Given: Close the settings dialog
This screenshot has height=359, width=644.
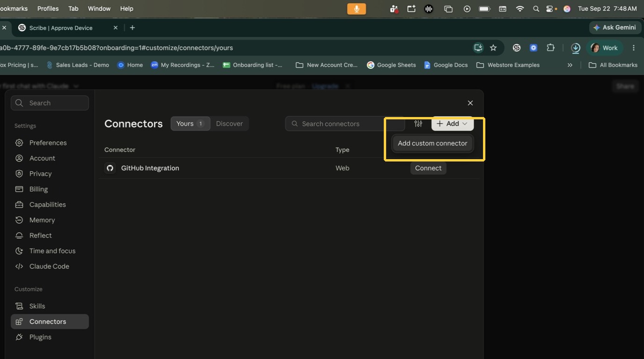Looking at the screenshot, I should 470,103.
